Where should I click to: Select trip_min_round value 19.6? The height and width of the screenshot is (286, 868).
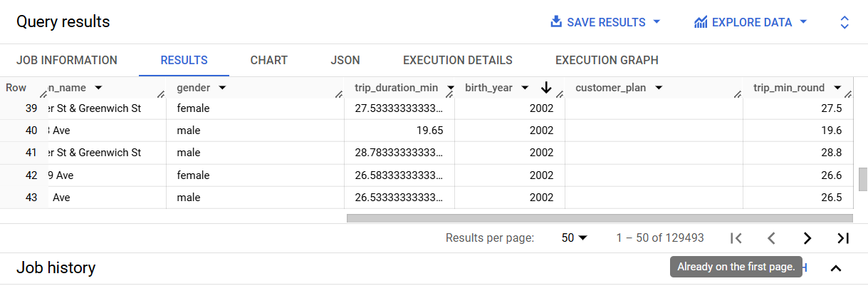tap(798, 131)
